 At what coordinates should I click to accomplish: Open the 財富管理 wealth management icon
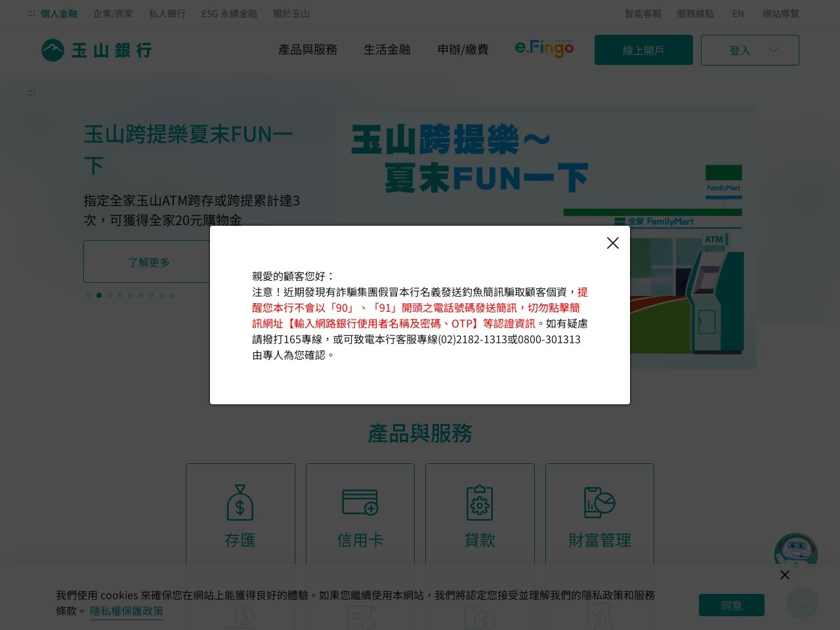pyautogui.click(x=599, y=503)
